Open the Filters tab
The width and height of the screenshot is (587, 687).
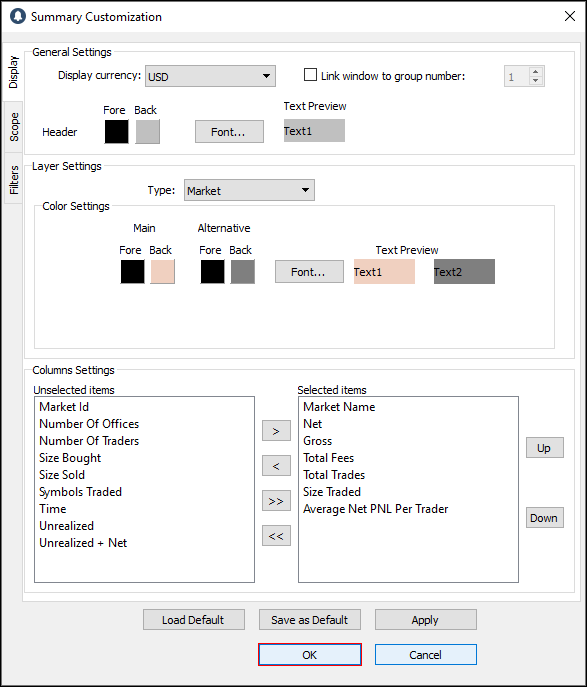(14, 179)
